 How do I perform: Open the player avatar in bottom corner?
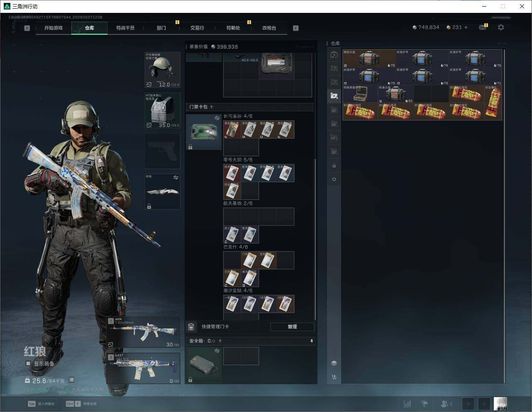[500, 404]
